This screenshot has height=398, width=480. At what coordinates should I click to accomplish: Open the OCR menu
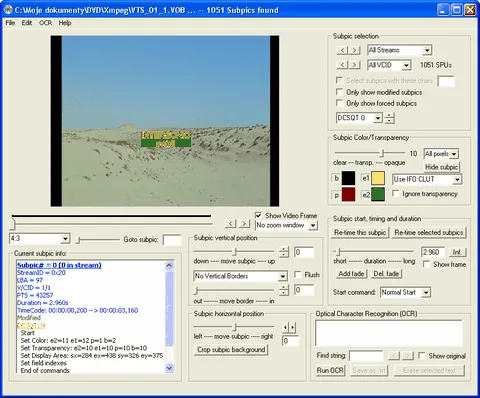(45, 23)
